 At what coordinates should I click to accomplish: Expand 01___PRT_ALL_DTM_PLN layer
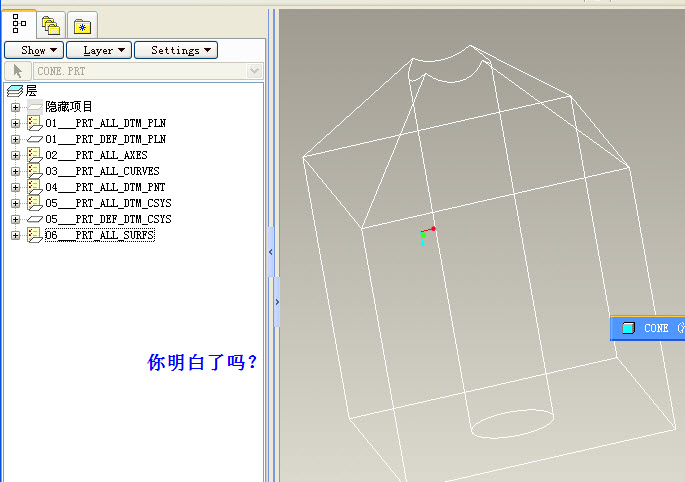coord(15,123)
